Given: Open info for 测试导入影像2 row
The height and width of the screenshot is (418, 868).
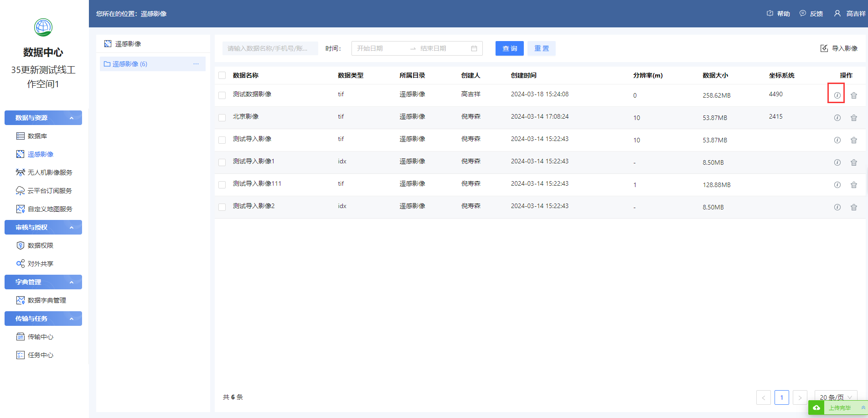Looking at the screenshot, I should pyautogui.click(x=837, y=207).
